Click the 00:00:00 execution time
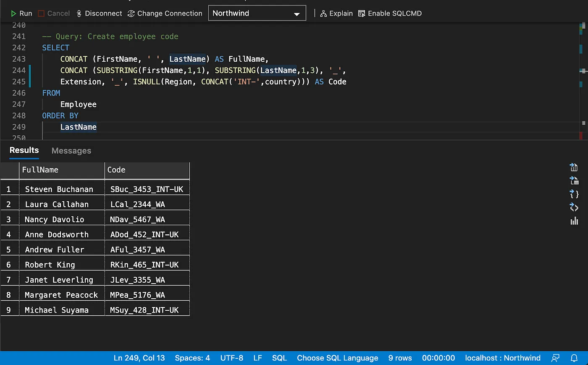This screenshot has height=365, width=588. click(x=438, y=358)
